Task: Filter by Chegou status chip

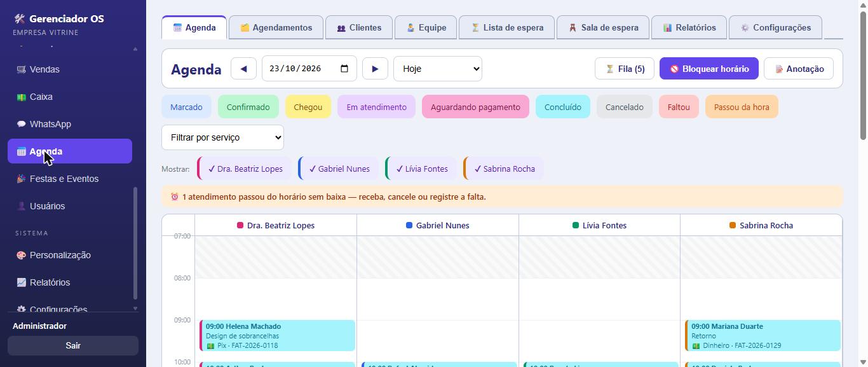Action: pyautogui.click(x=308, y=107)
